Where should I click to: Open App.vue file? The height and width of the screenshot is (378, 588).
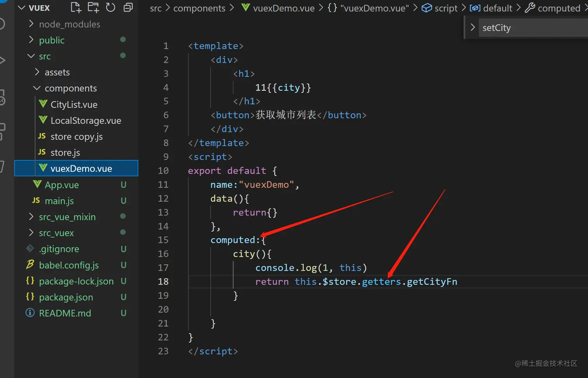[x=62, y=185]
